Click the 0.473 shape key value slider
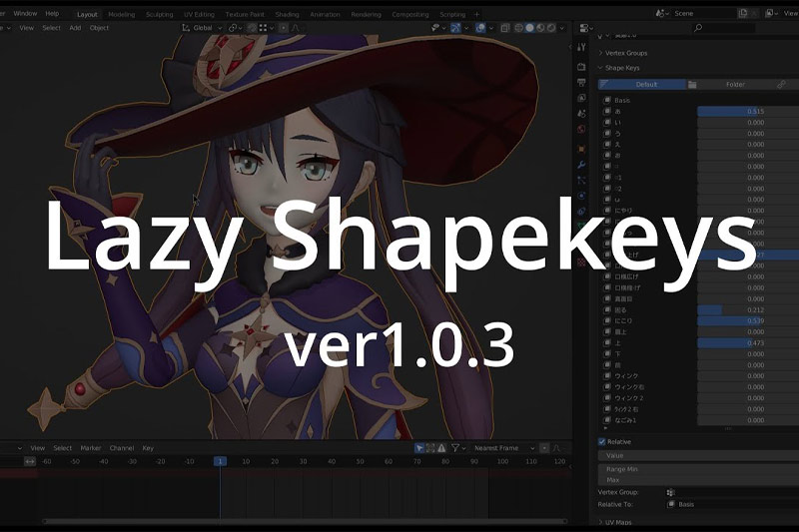 pos(748,343)
